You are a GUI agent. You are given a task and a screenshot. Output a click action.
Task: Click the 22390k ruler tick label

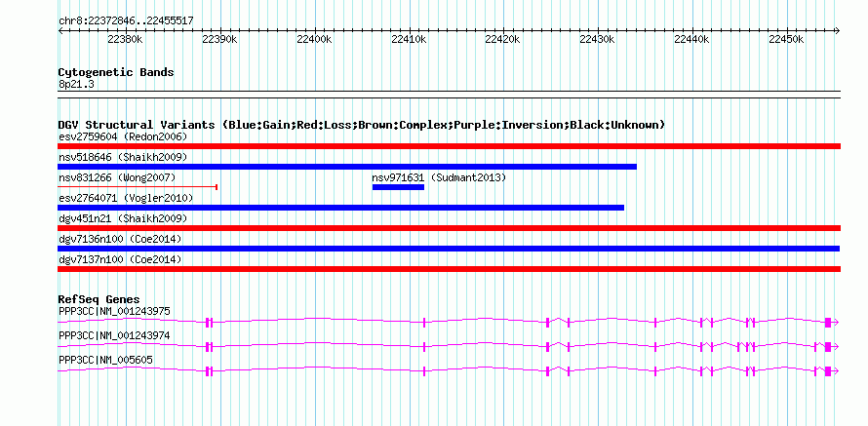point(219,39)
